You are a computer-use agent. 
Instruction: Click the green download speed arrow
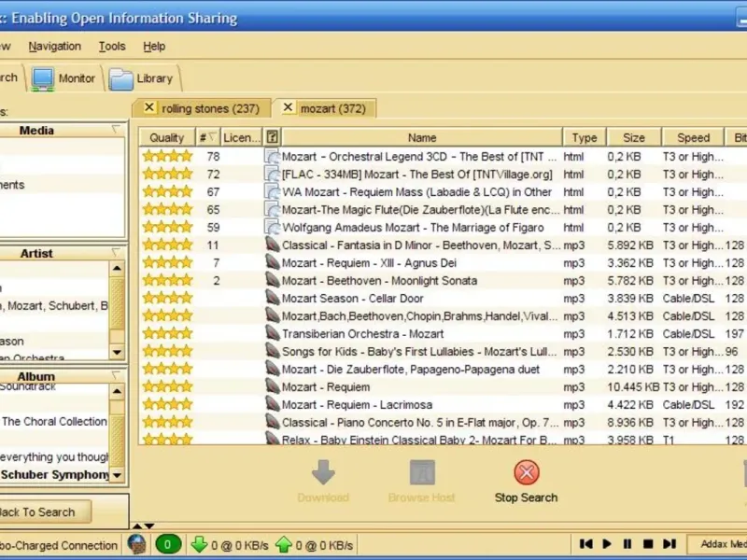(199, 544)
